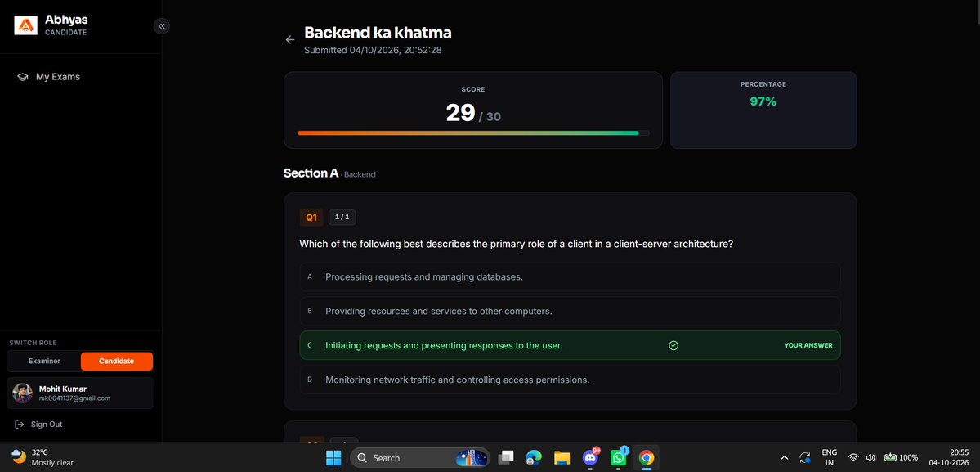This screenshot has height=472, width=980.
Task: Select option C Initiating requests and presenting responses
Action: [570, 345]
